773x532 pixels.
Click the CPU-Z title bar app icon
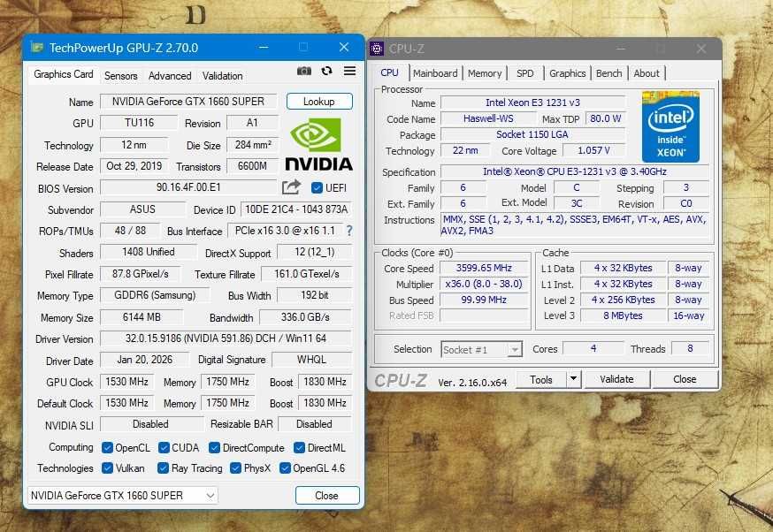377,49
